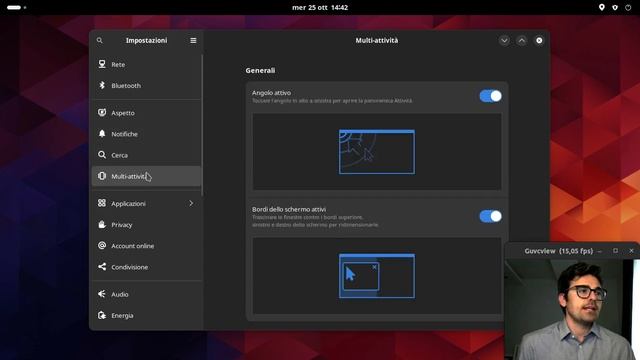Screen dimensions: 640x360
Task: Select the Applicazioni label in sidebar
Action: [129, 204]
